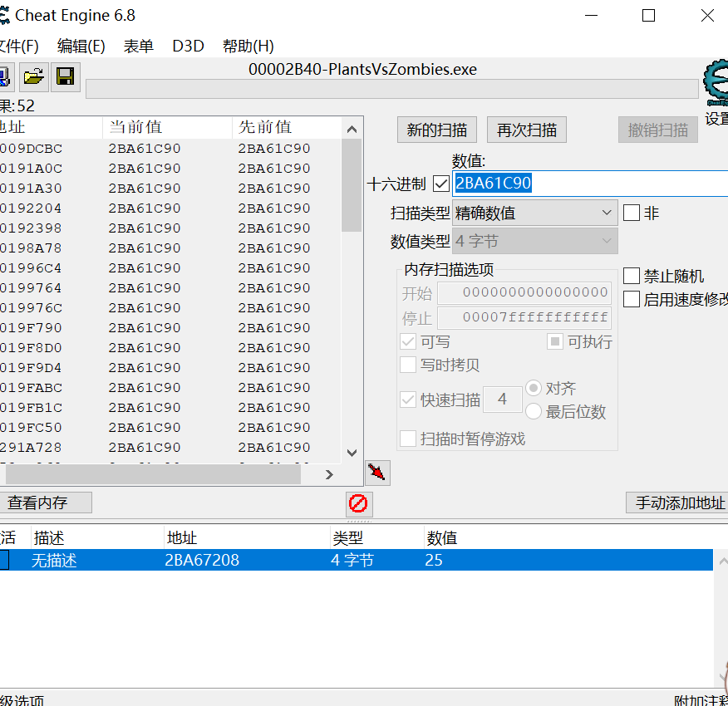
Task: Enable 扫描时暂停游戏 checkbox
Action: (x=408, y=439)
